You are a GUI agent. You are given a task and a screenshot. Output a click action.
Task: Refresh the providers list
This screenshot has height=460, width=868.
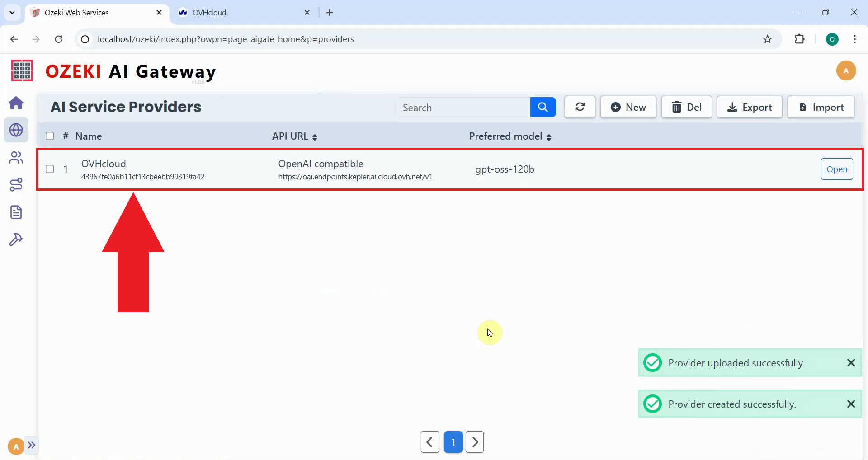click(580, 107)
